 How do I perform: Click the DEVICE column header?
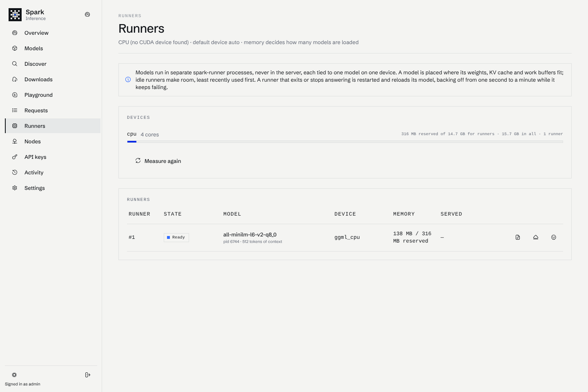pyautogui.click(x=345, y=214)
